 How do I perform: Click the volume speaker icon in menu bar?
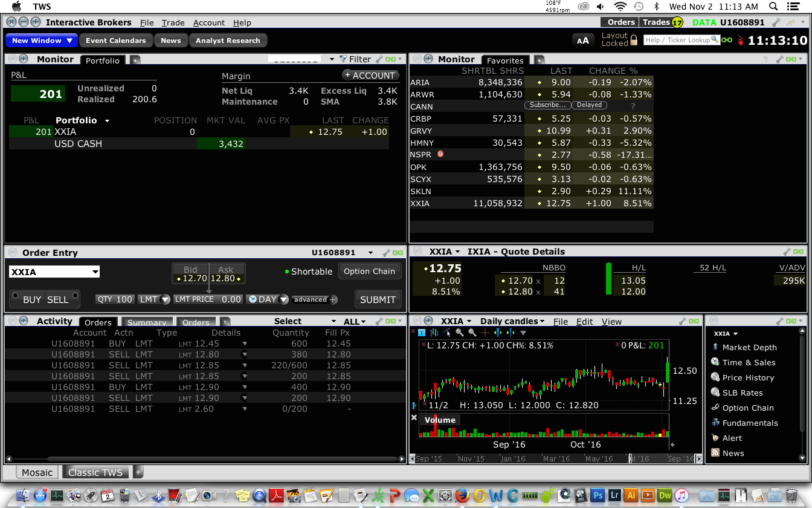point(600,7)
